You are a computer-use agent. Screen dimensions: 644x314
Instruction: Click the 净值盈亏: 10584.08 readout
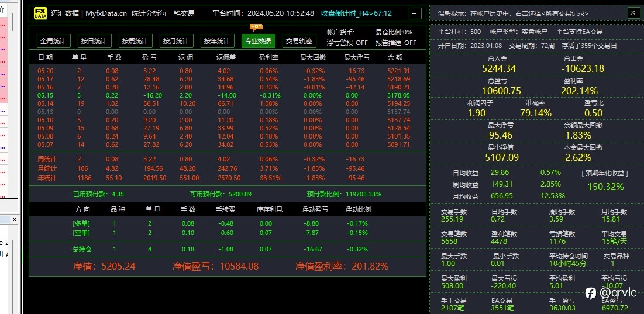coord(216,266)
